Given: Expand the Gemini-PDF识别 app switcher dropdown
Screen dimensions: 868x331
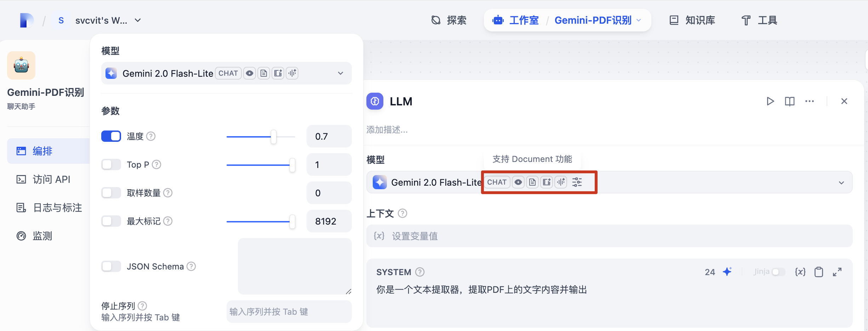Looking at the screenshot, I should click(639, 21).
